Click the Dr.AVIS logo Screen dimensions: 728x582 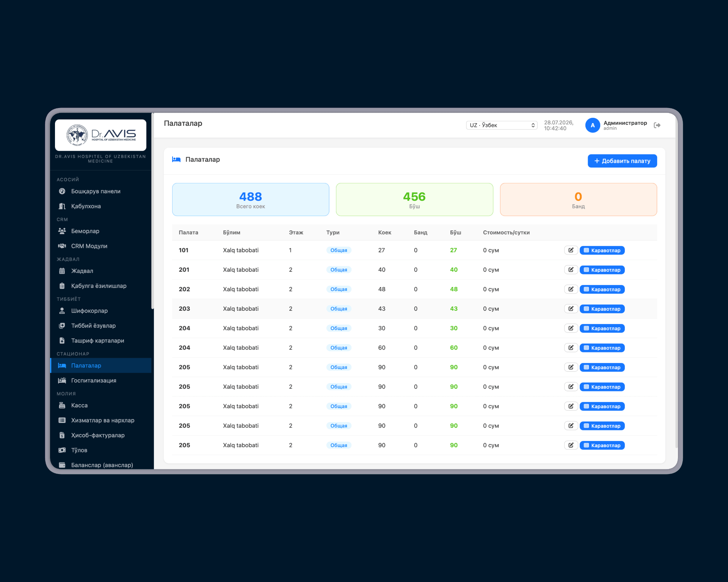pyautogui.click(x=100, y=135)
